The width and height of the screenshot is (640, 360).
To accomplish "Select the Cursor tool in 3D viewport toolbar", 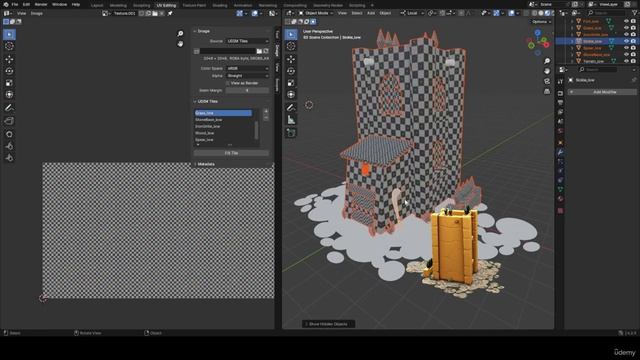I will [291, 46].
